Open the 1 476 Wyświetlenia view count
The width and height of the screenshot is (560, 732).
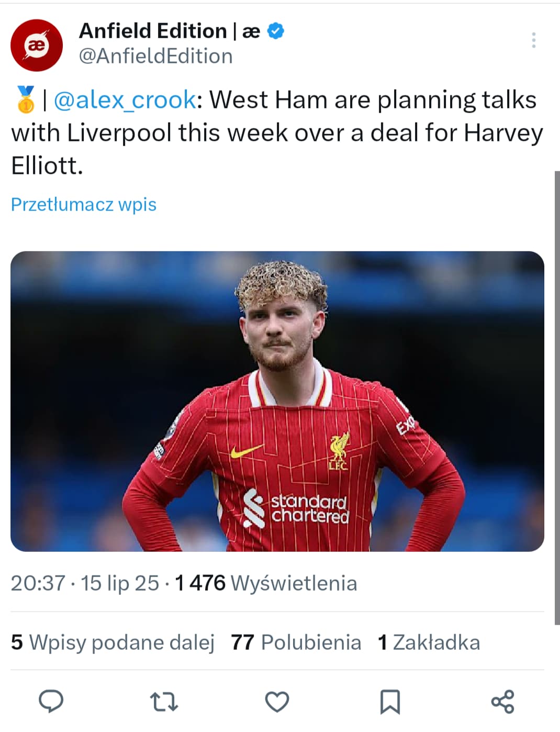[x=266, y=583]
